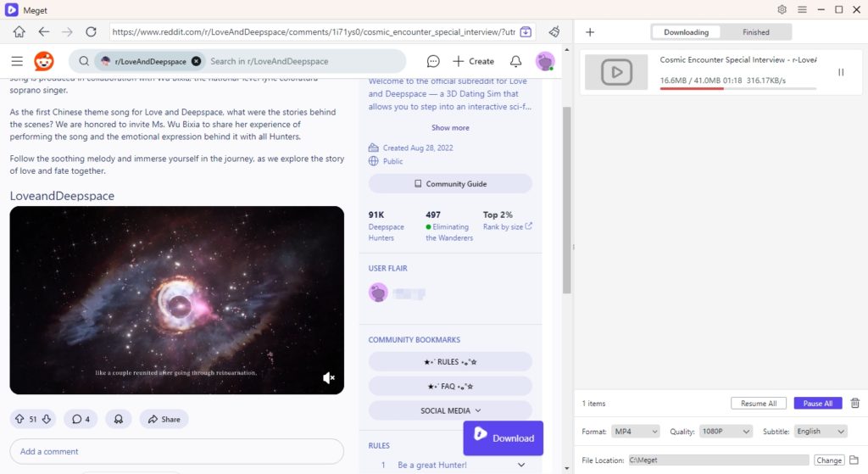This screenshot has height=474, width=868.
Task: Remove the r/LoveAndDeepspace search filter
Action: 196,61
